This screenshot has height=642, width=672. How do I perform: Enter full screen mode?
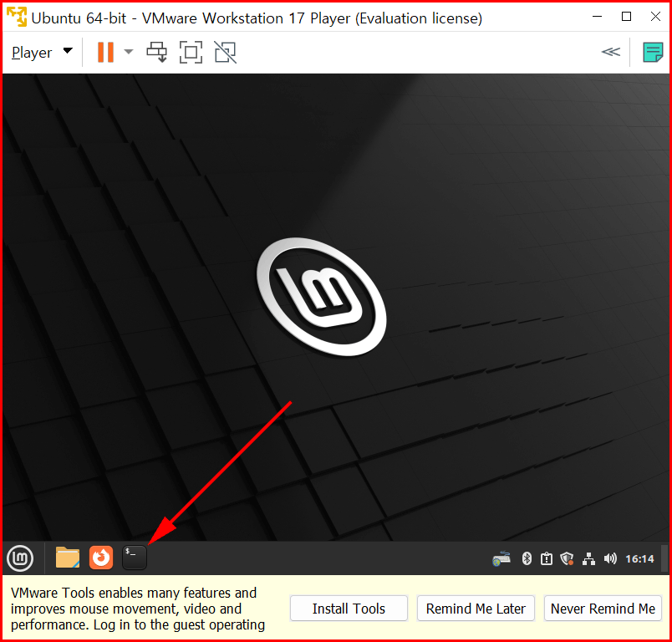pyautogui.click(x=191, y=53)
